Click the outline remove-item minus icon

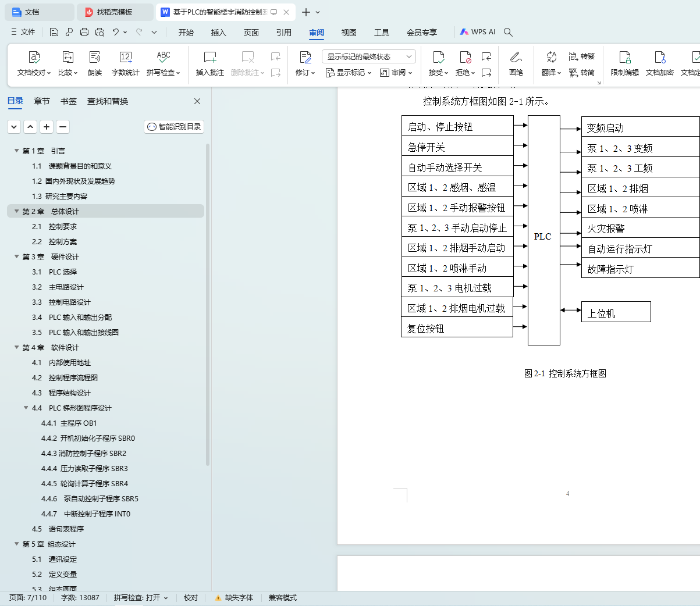click(x=63, y=126)
